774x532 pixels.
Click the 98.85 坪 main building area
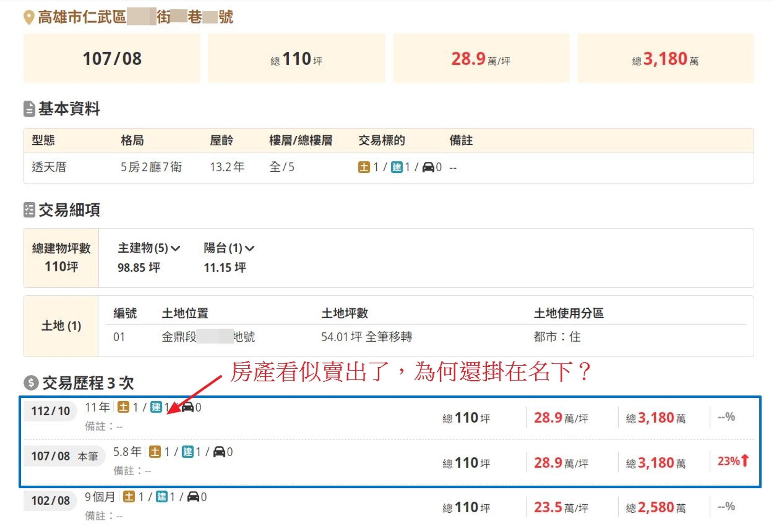tap(139, 268)
